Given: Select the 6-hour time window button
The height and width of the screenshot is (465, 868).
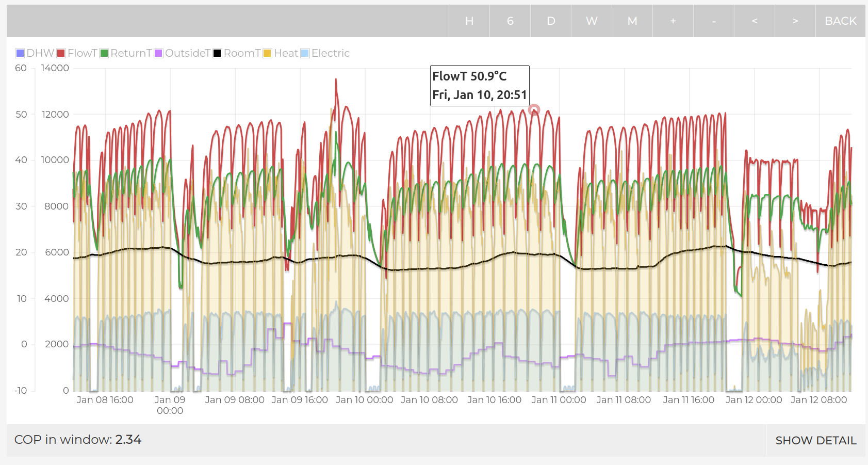Looking at the screenshot, I should (510, 21).
